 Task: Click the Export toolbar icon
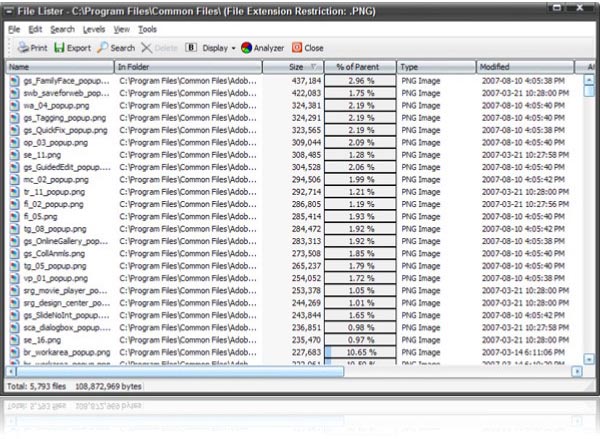61,47
